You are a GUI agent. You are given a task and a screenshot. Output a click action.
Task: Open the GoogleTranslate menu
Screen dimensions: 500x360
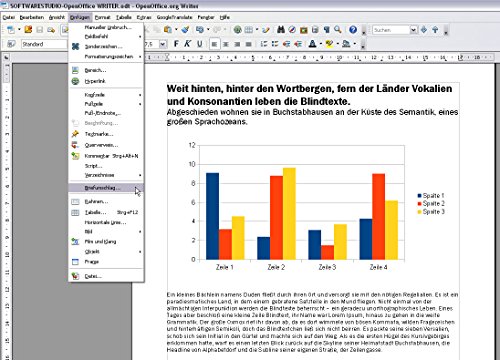[x=174, y=17]
